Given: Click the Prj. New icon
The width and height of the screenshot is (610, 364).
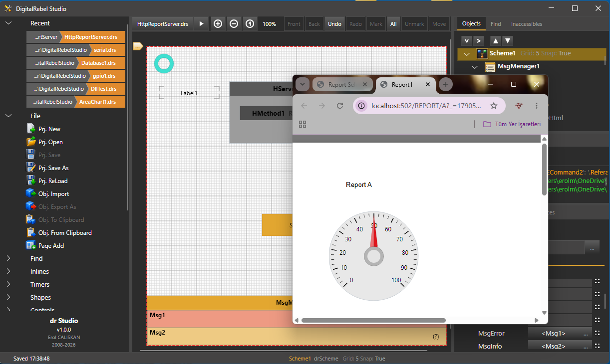Looking at the screenshot, I should coord(31,129).
